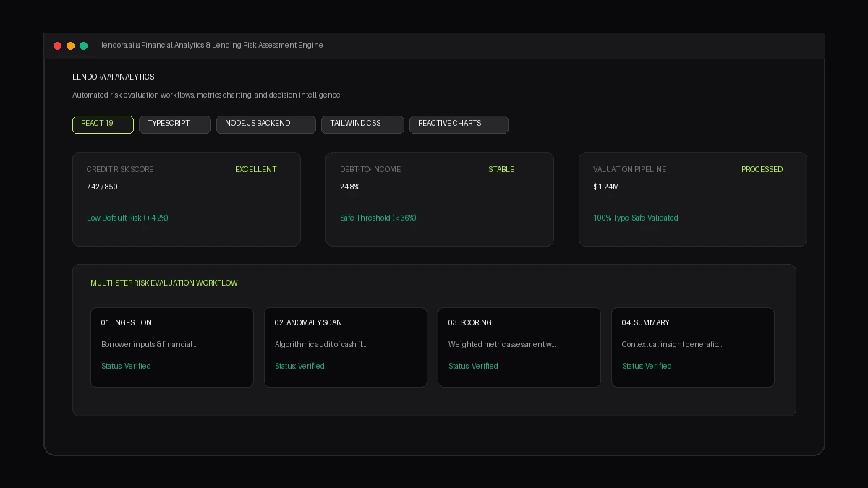
Task: Click the Algorithmic audit of cash description
Action: coord(320,344)
